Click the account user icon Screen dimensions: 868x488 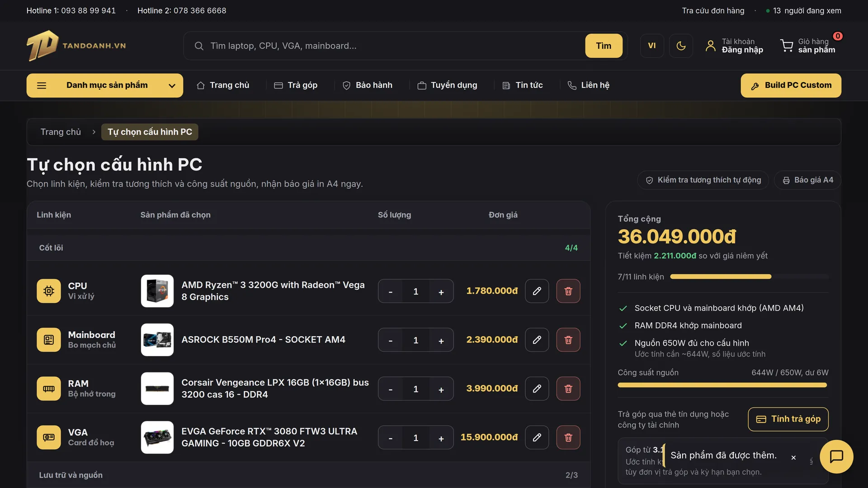coord(711,46)
